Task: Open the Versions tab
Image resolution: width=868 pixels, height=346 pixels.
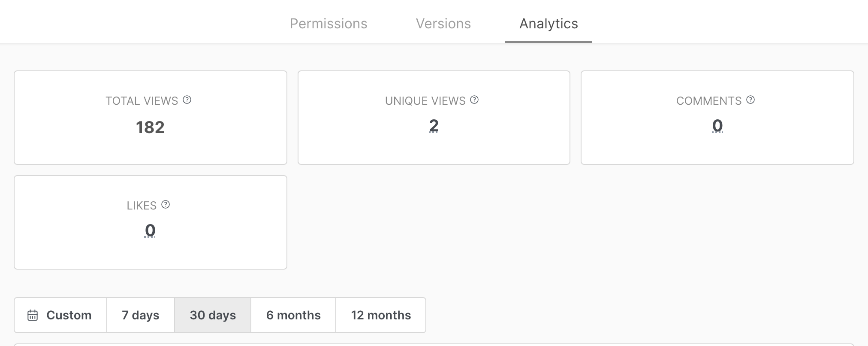Action: [443, 24]
